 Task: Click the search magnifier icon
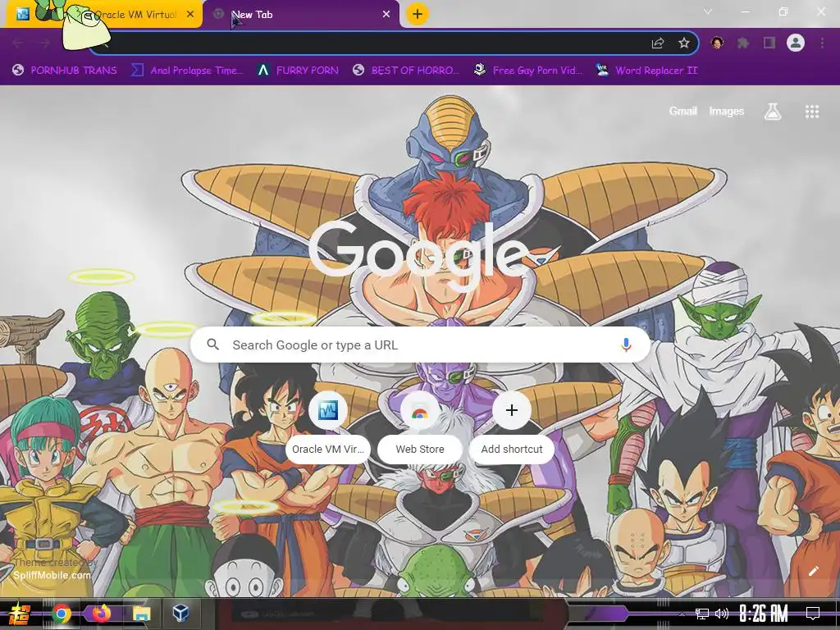point(212,345)
